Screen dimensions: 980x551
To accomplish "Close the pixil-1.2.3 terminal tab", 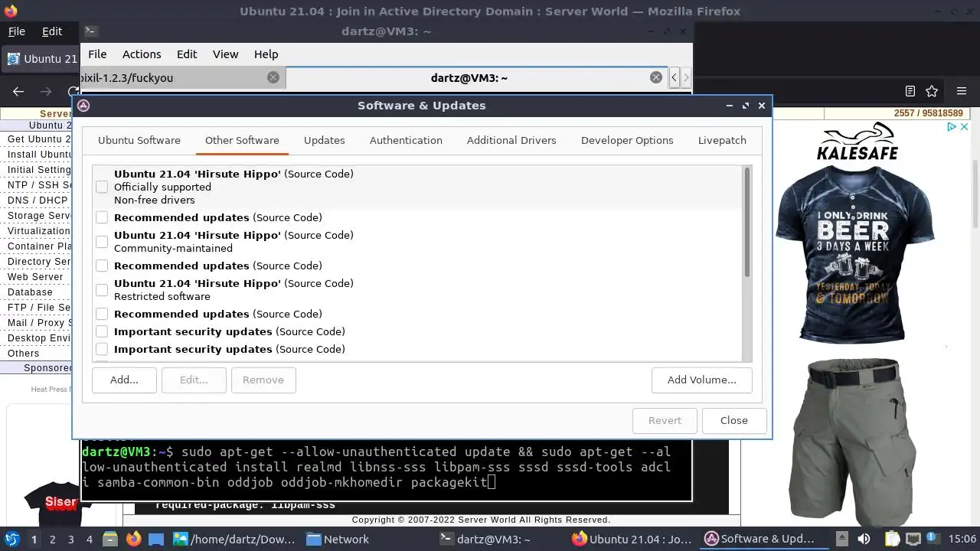I will pos(273,77).
